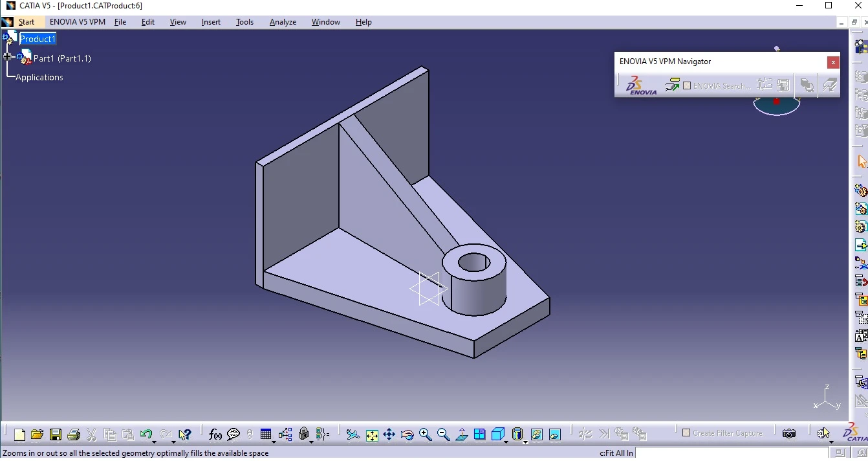Open the View Mode shading dropdown
This screenshot has width=868, height=461.
525,441
